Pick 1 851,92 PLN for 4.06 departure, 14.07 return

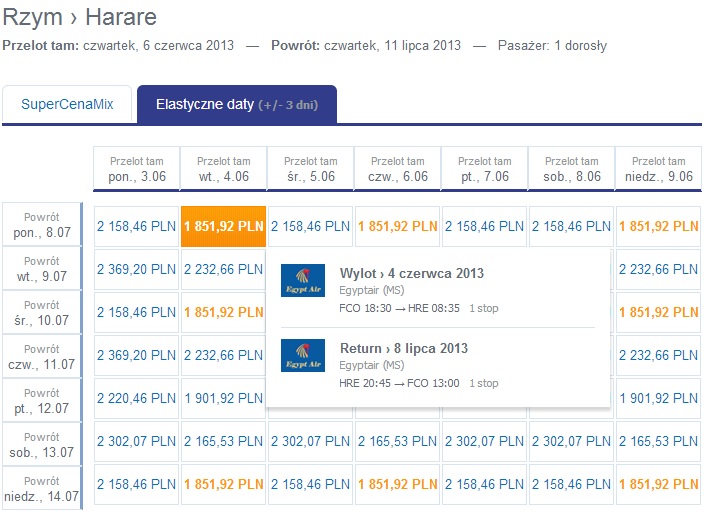coord(224,484)
